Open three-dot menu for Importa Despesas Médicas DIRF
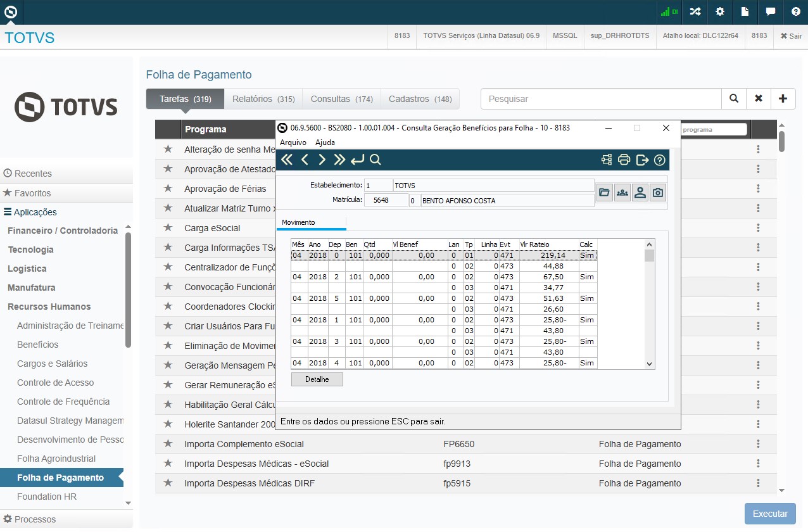This screenshot has width=808, height=532. pos(757,483)
